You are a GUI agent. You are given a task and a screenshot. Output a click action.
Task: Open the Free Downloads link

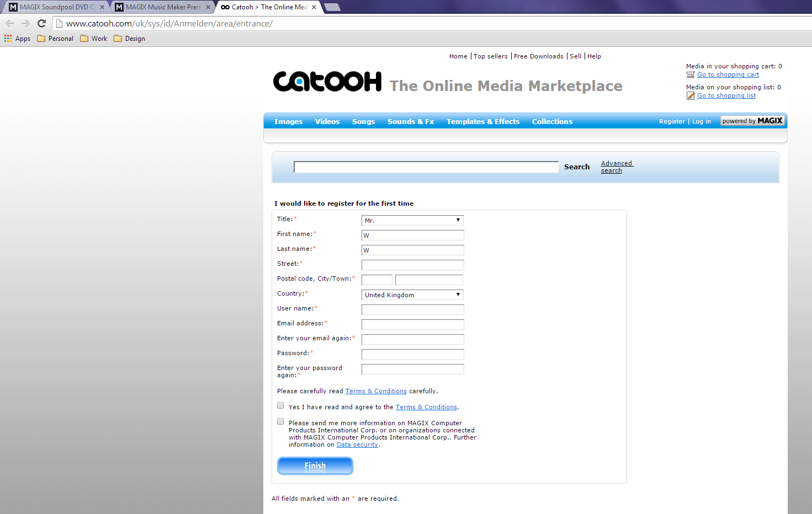539,56
